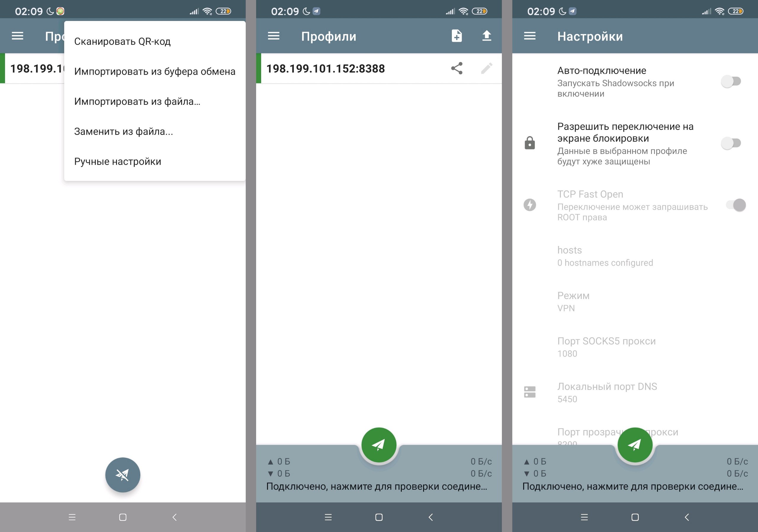
Task: Tap Android recents button on middle screen
Action: pos(328,517)
